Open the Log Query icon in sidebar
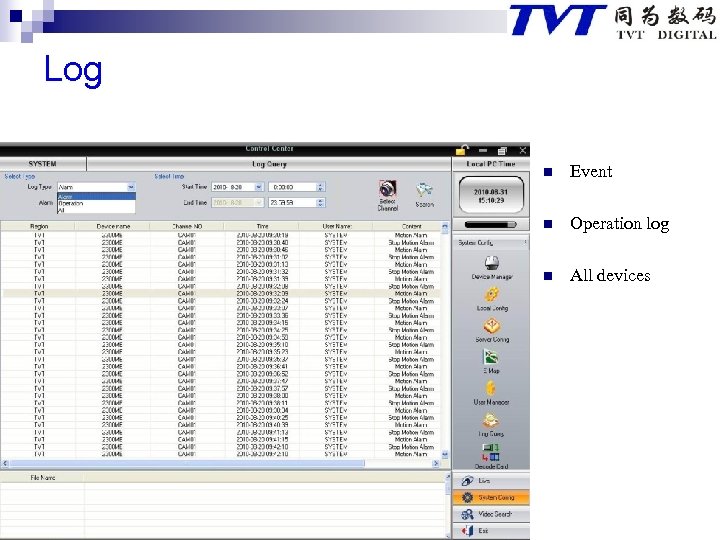 [x=491, y=420]
